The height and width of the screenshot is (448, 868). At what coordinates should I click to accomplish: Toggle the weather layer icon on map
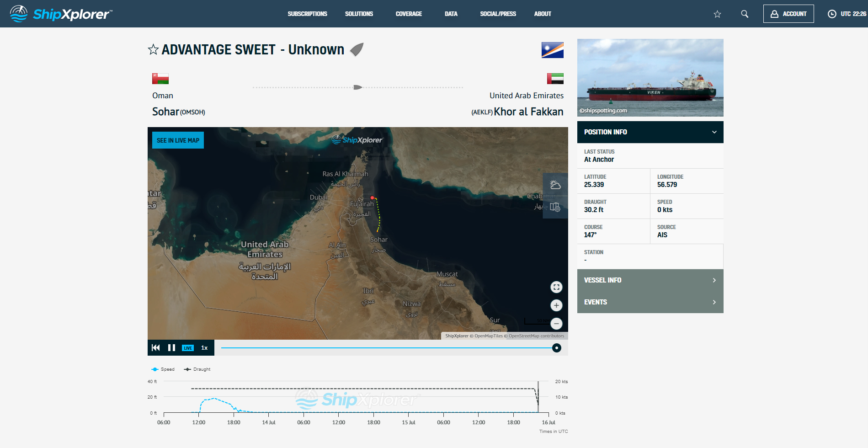coord(555,185)
